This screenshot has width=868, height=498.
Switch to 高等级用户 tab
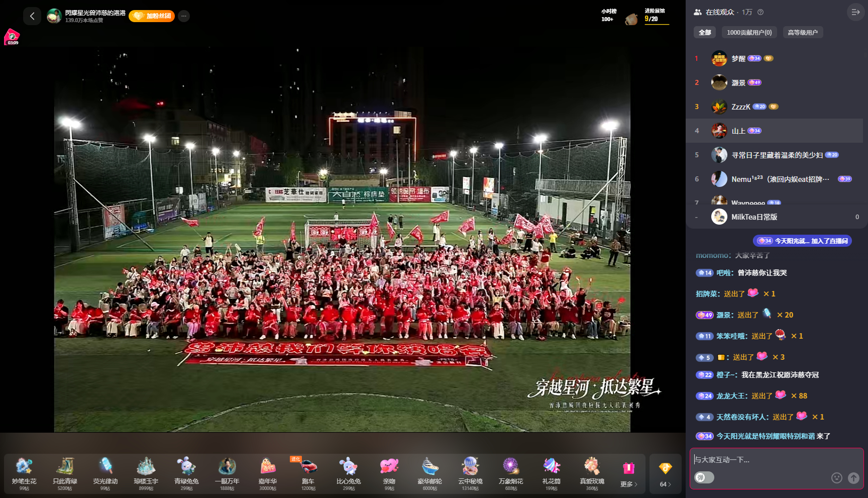pos(802,32)
